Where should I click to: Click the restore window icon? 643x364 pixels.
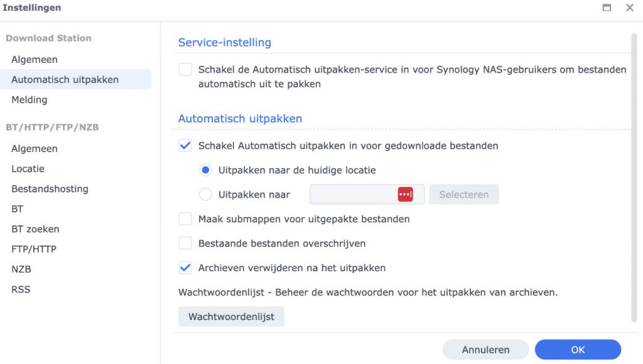(x=606, y=8)
